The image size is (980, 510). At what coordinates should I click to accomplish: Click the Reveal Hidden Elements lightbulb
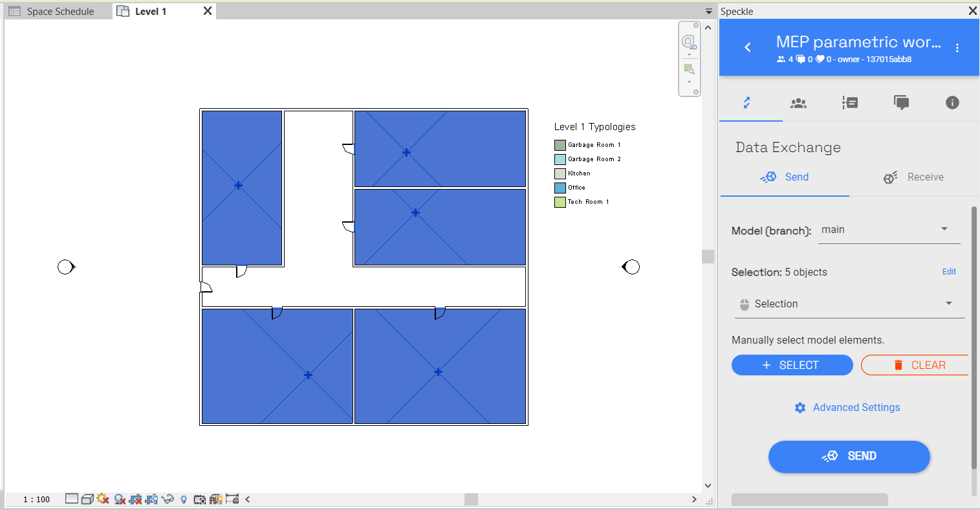182,499
